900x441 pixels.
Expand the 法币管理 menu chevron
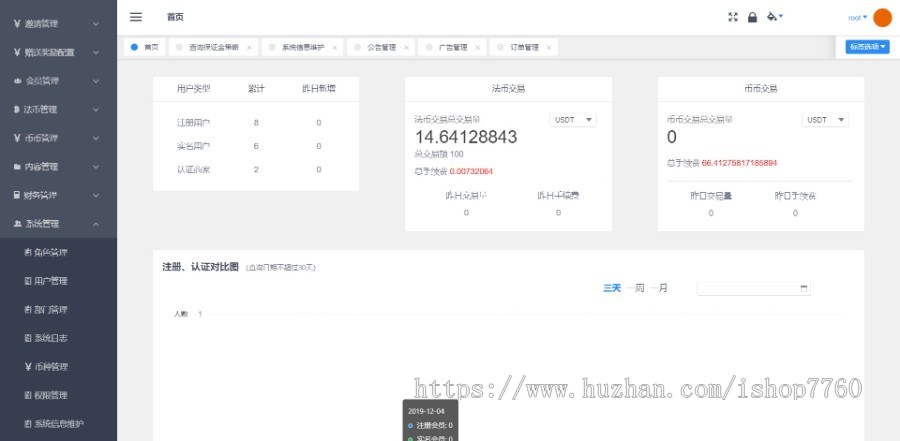[96, 110]
